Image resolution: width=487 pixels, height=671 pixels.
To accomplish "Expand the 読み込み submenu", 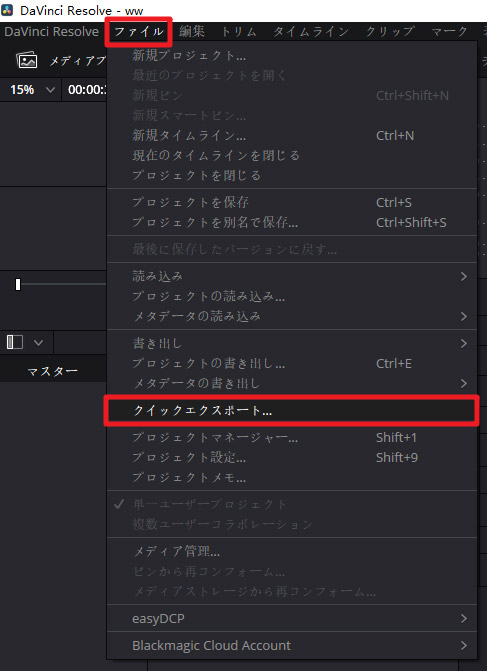I will tap(291, 276).
